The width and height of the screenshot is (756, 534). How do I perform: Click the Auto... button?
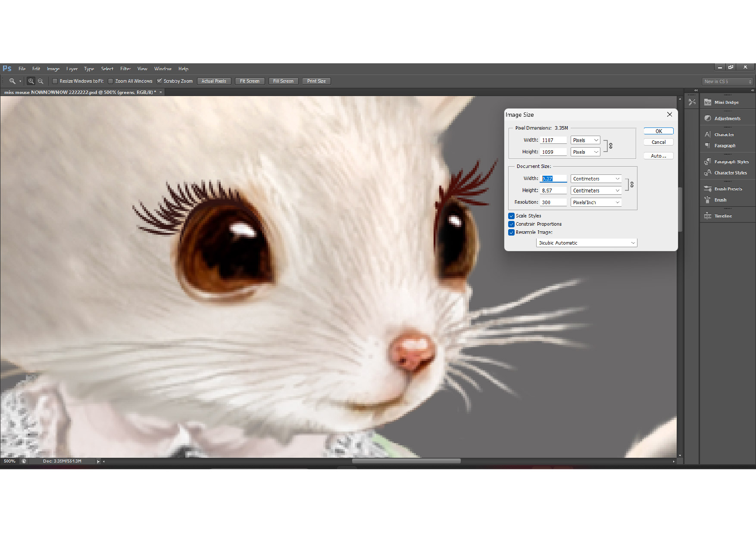tap(659, 156)
